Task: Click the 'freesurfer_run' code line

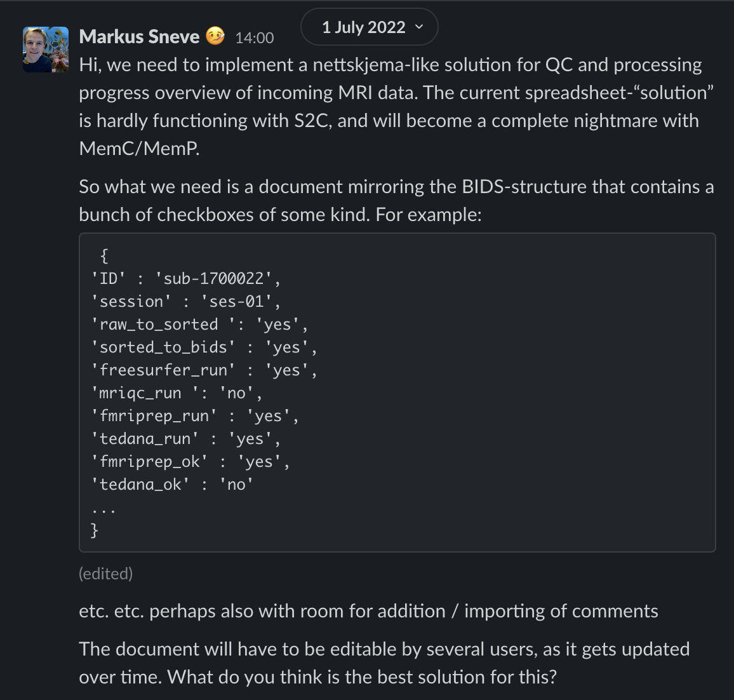Action: pyautogui.click(x=204, y=370)
